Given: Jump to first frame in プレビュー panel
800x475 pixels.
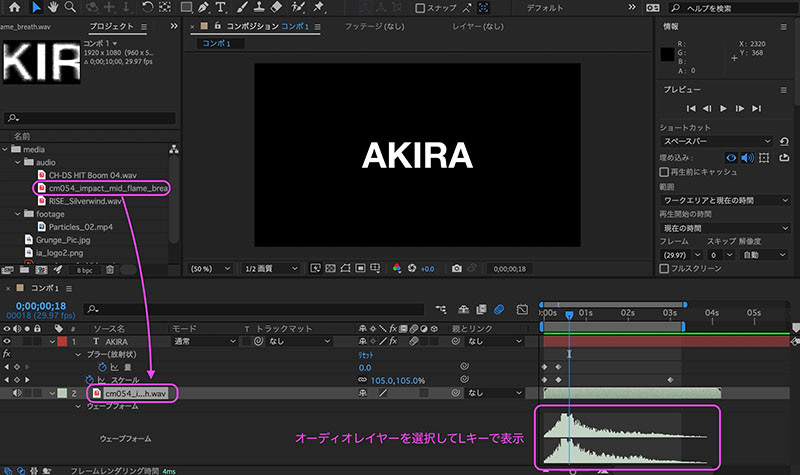Looking at the screenshot, I should (691, 108).
